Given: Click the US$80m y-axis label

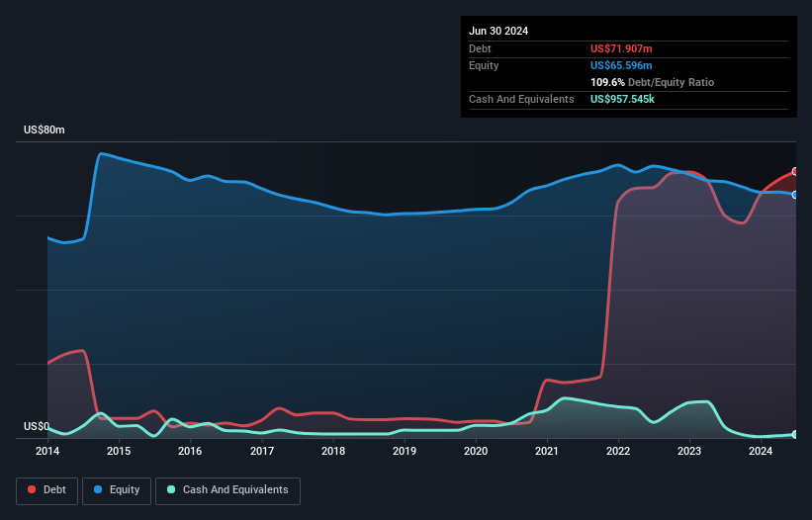Looking at the screenshot, I should pyautogui.click(x=45, y=130).
